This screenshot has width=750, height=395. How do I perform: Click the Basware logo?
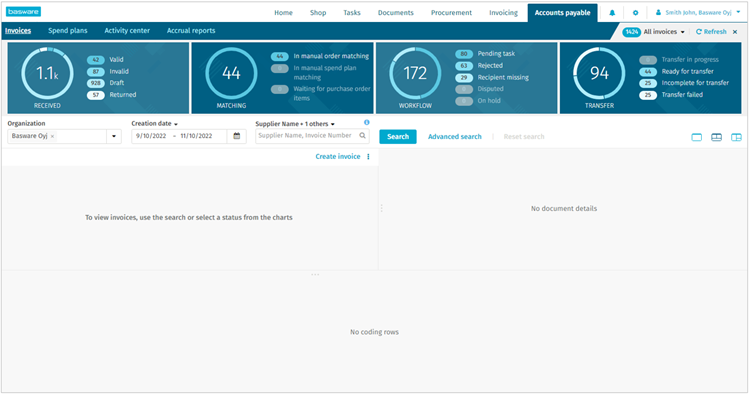(x=23, y=11)
